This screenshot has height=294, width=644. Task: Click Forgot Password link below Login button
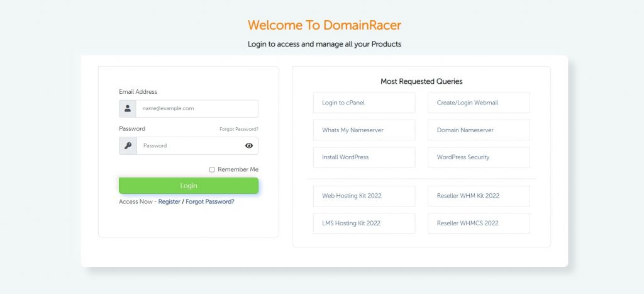(210, 202)
